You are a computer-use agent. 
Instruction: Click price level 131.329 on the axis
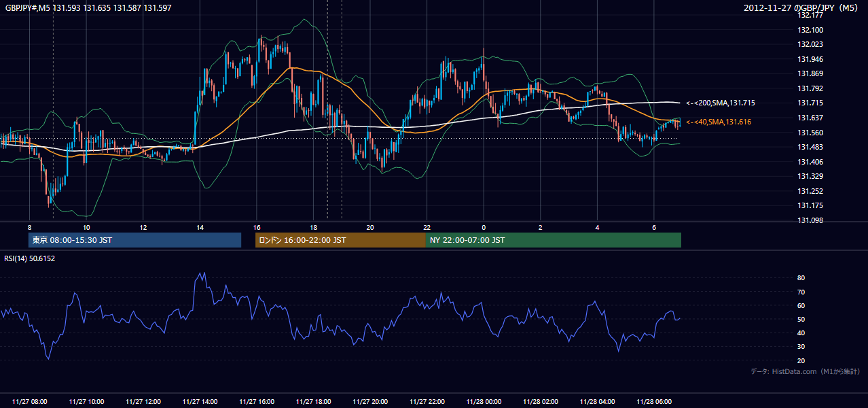811,176
